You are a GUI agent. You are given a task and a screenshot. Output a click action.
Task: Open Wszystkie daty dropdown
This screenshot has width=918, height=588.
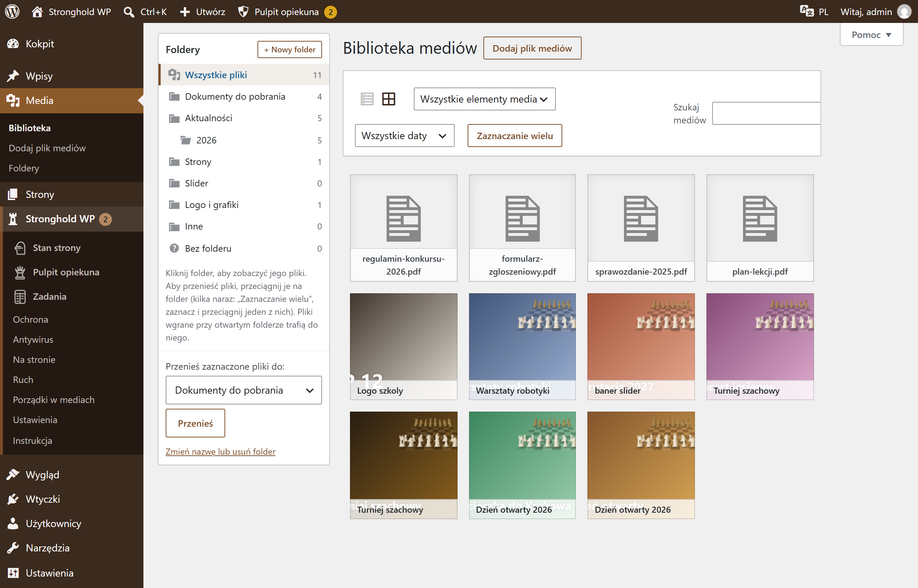click(x=404, y=136)
